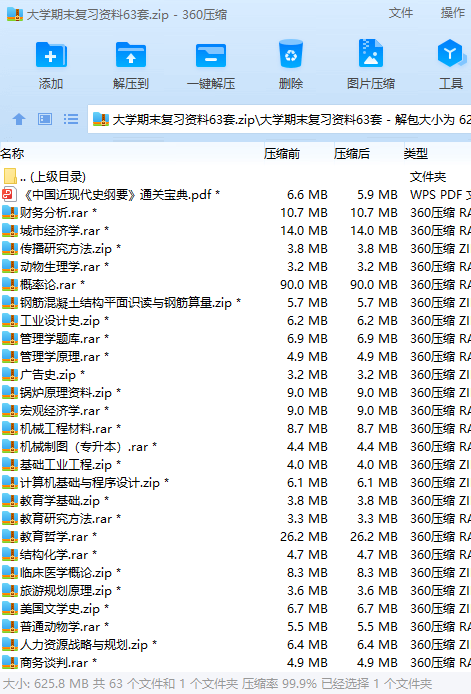Switch to the thumbnail view icon
The image size is (471, 694).
(x=45, y=119)
